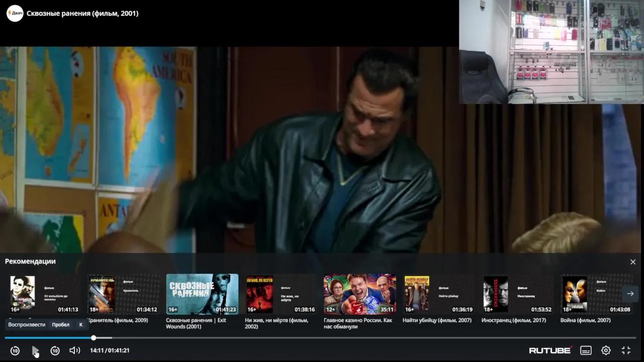Screen dimensions: 644x362
Task: Click title Ни жив, ни мёртв (фильм, 2002)
Action: [x=277, y=323]
